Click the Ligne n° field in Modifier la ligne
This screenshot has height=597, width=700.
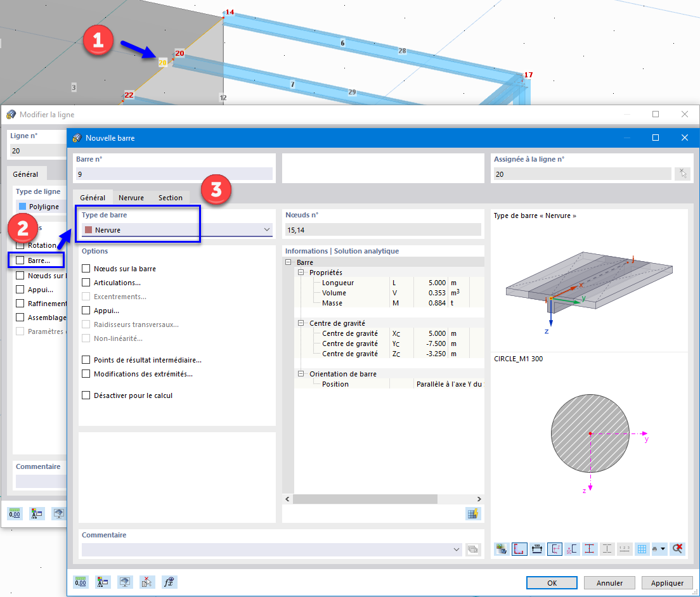pos(39,151)
